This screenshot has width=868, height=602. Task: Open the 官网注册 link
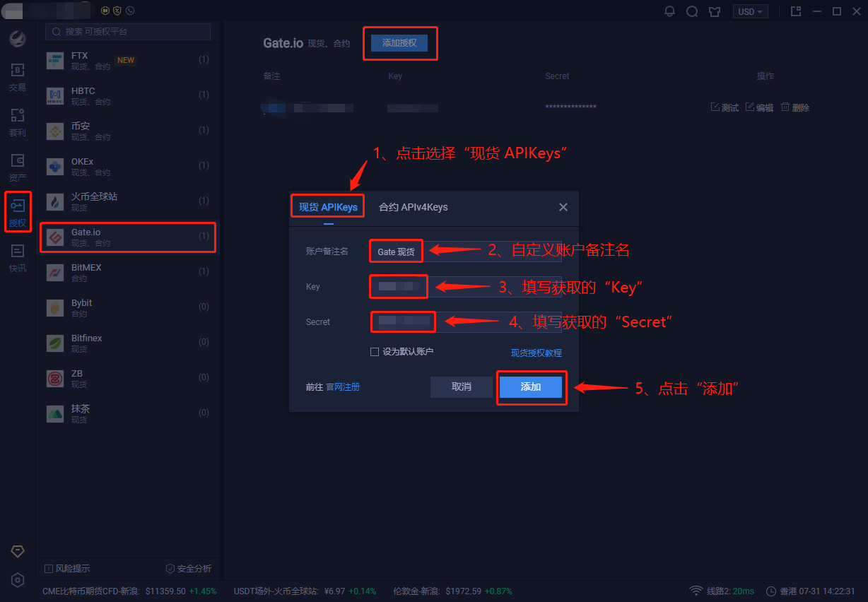[x=343, y=387]
